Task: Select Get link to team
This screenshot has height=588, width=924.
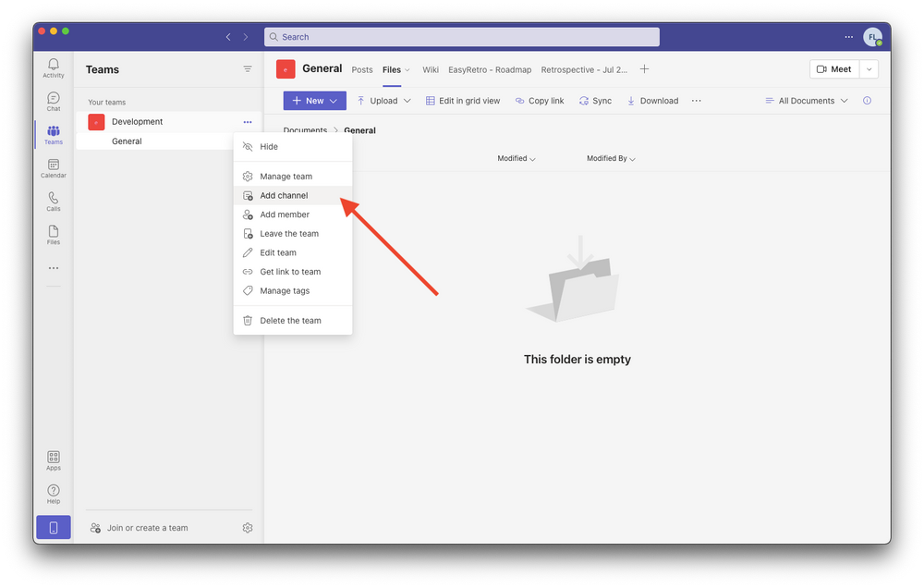Action: pyautogui.click(x=293, y=272)
